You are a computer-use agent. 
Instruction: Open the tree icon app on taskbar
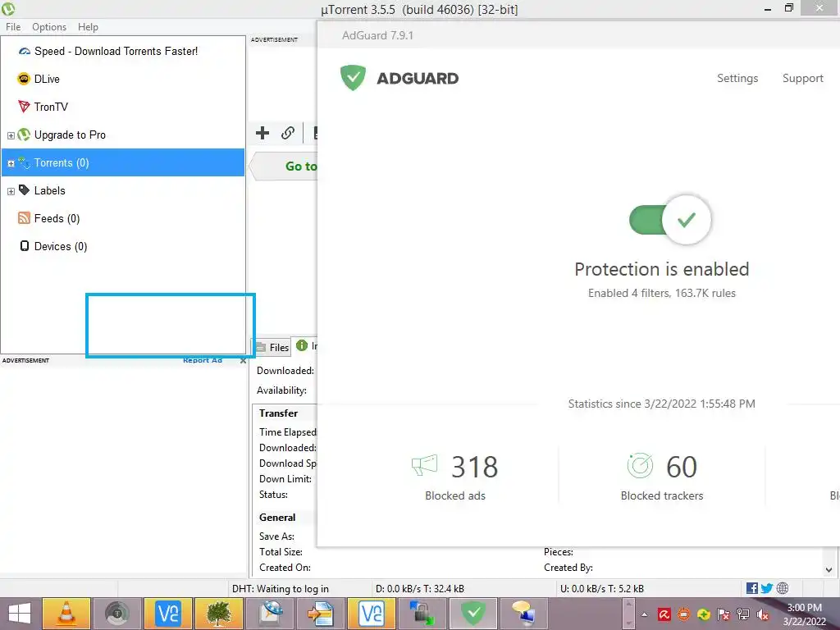click(219, 614)
